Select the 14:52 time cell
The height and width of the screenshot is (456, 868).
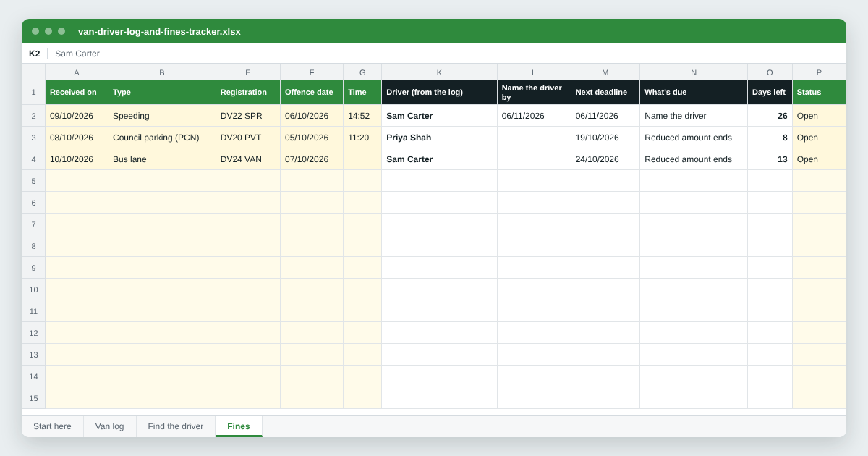pos(362,116)
